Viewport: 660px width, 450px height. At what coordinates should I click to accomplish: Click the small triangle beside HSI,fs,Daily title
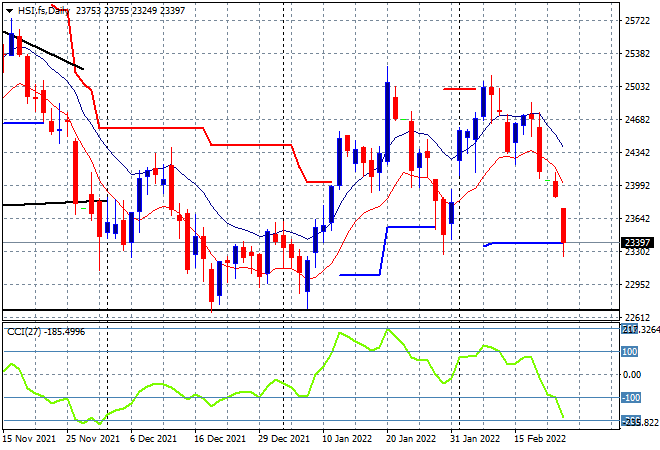point(9,11)
